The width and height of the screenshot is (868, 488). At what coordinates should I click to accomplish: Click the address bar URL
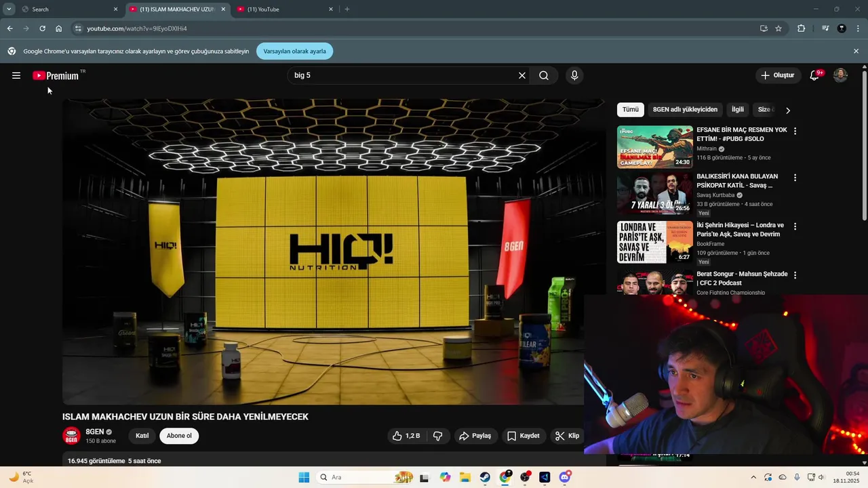tap(137, 28)
